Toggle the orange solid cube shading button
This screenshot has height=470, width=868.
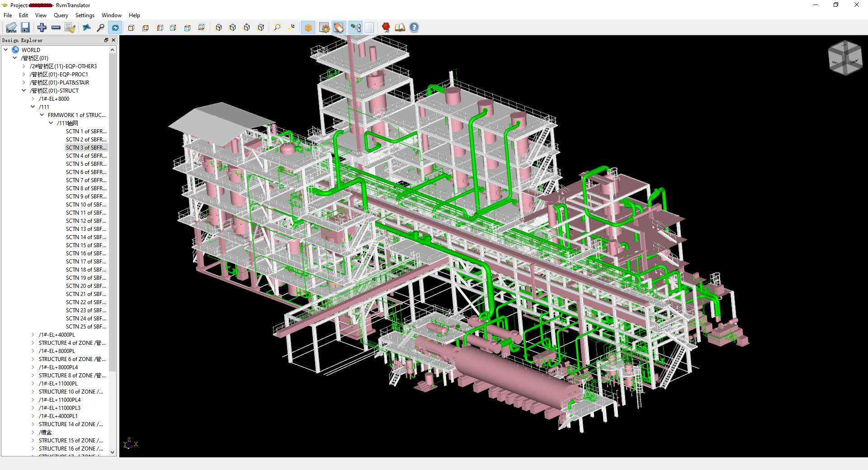click(308, 28)
